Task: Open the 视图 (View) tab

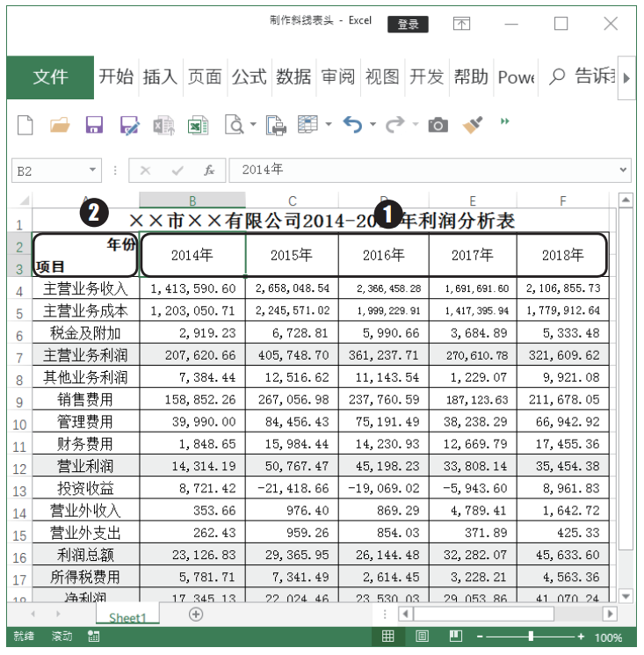Action: [x=382, y=77]
